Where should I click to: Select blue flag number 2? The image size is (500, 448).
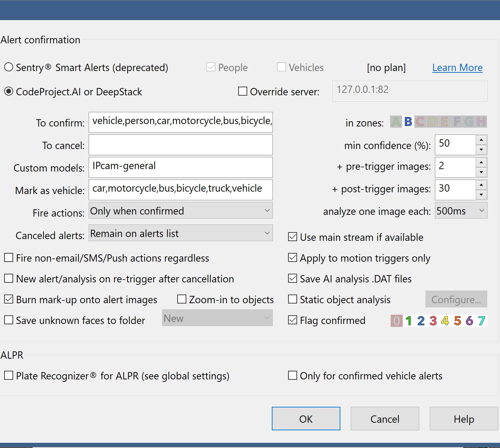coord(421,321)
